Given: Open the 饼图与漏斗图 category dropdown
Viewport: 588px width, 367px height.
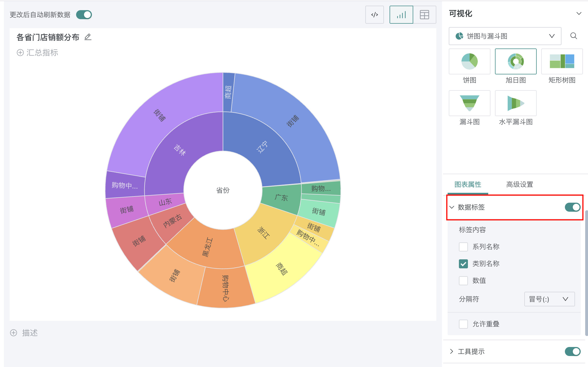Looking at the screenshot, I should coord(505,36).
